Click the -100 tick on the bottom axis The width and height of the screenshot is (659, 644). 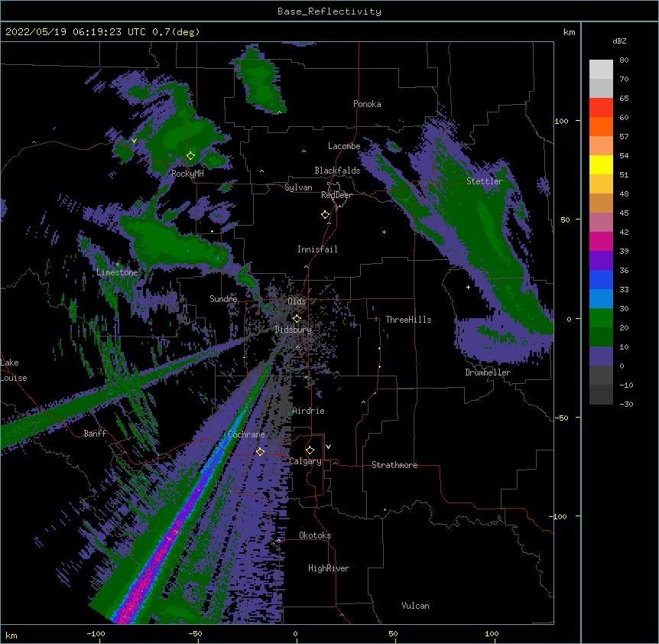pyautogui.click(x=96, y=633)
